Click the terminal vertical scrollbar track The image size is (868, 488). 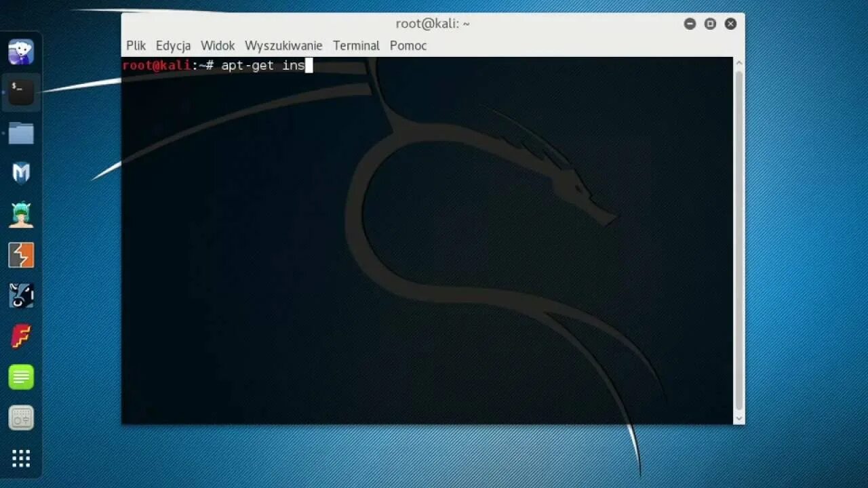pyautogui.click(x=739, y=241)
